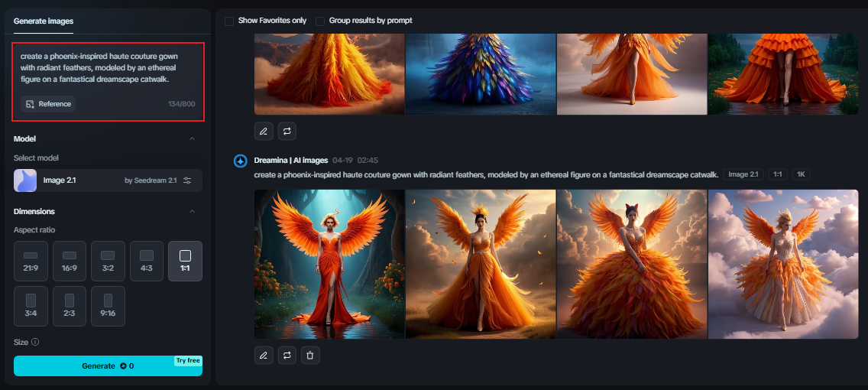Enable Show Favorites only checkbox
868x390 pixels.
[x=229, y=21]
